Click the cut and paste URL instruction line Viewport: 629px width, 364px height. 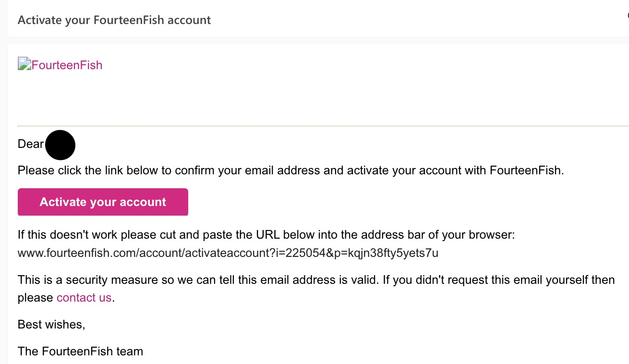(266, 235)
